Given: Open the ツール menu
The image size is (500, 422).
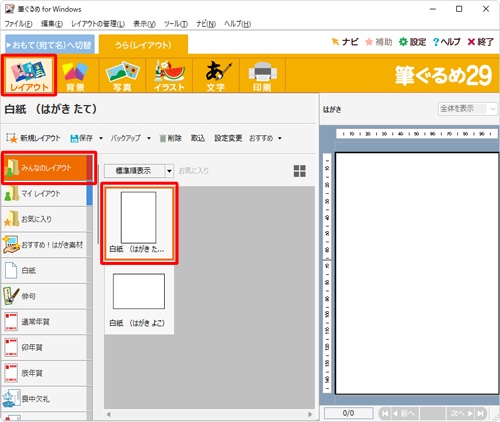Looking at the screenshot, I should [x=176, y=24].
